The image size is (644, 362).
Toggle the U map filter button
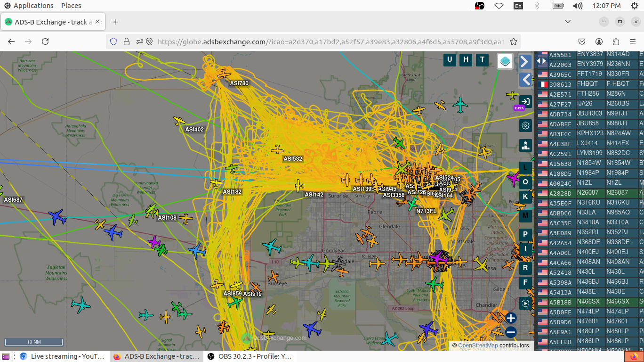tap(450, 59)
